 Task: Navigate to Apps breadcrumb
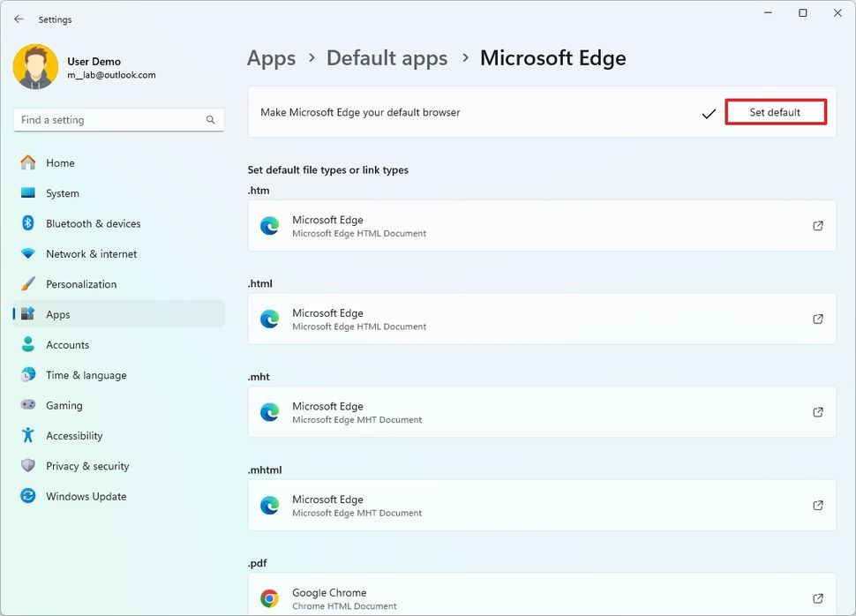pos(271,58)
